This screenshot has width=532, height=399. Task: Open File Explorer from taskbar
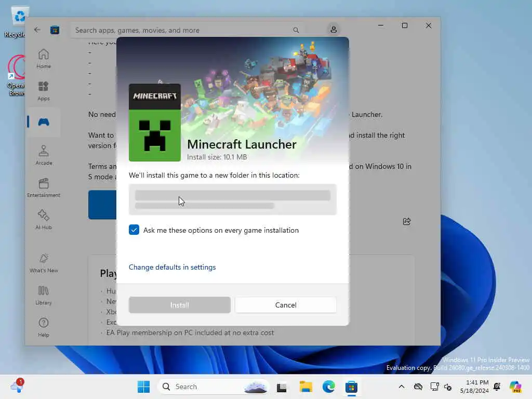305,387
